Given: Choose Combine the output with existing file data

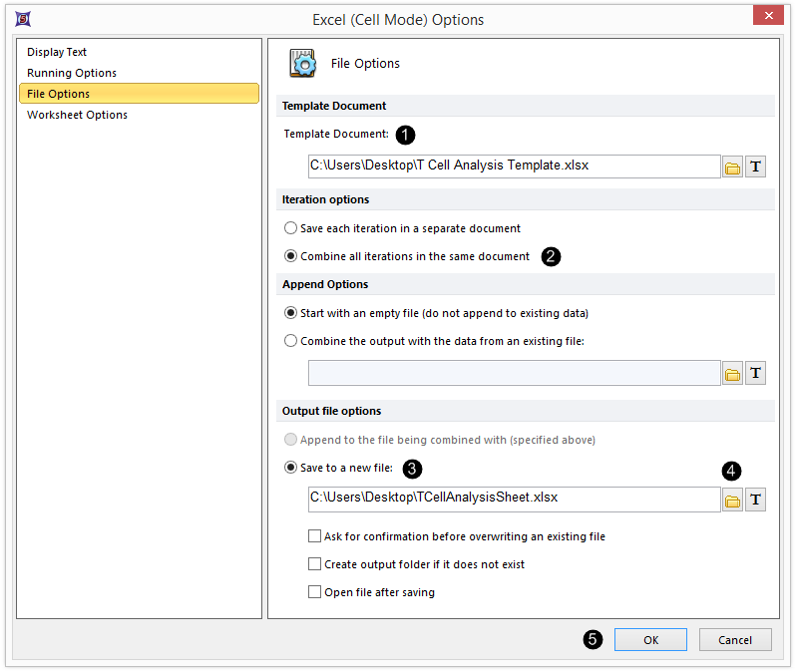Looking at the screenshot, I should pyautogui.click(x=291, y=341).
